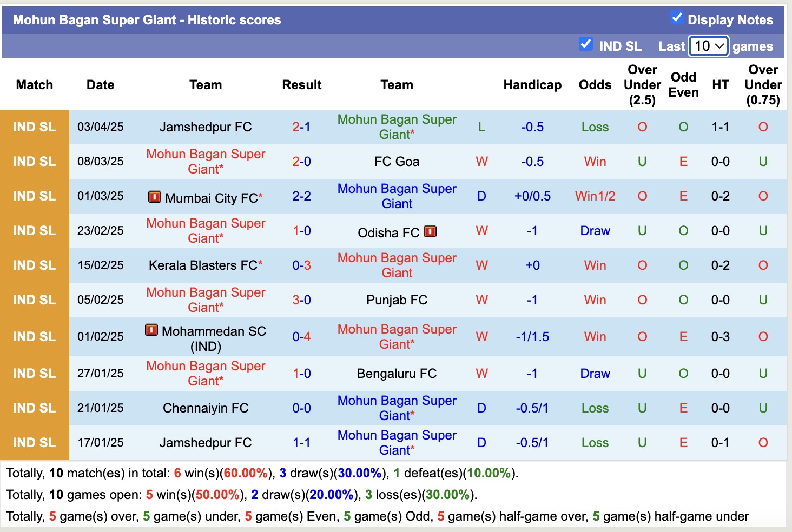Open the Jamshedpur FC team link
This screenshot has height=532, width=792.
click(206, 127)
